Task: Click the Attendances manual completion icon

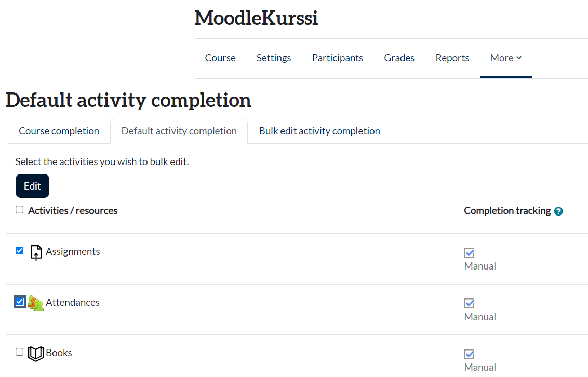Action: tap(469, 303)
